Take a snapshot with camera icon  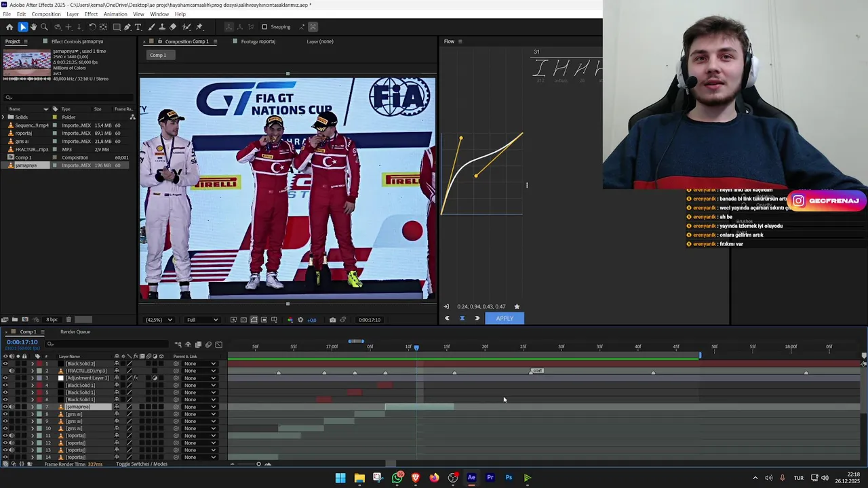(x=332, y=320)
